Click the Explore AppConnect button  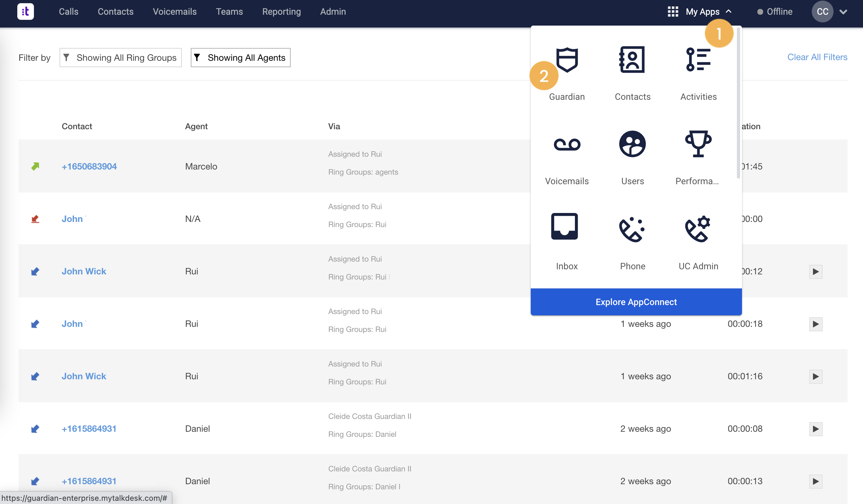click(x=636, y=302)
